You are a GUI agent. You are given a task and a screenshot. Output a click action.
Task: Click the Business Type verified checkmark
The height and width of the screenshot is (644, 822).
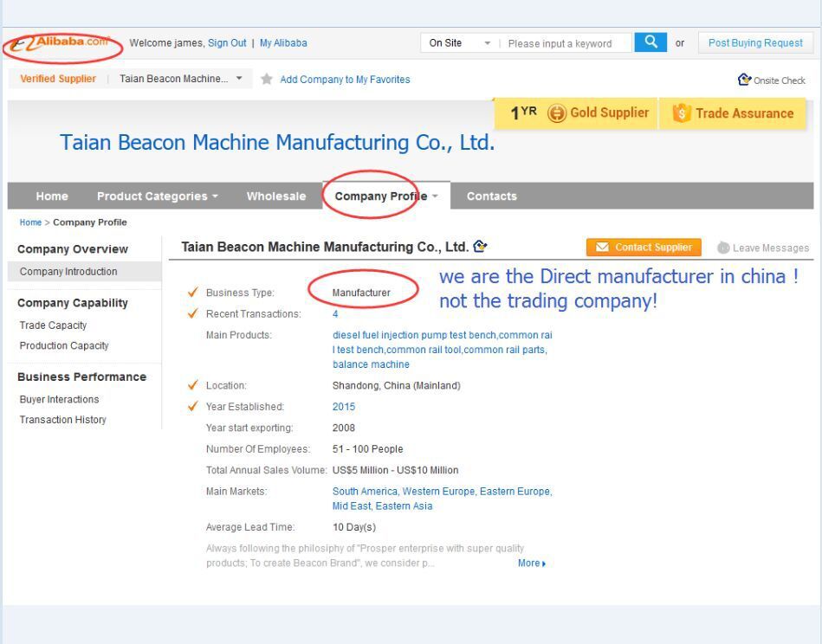click(193, 292)
